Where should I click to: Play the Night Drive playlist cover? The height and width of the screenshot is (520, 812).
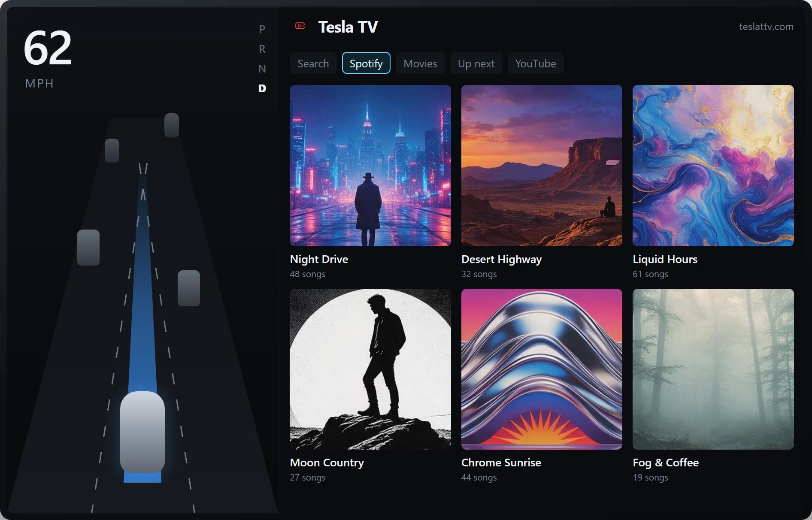click(370, 166)
